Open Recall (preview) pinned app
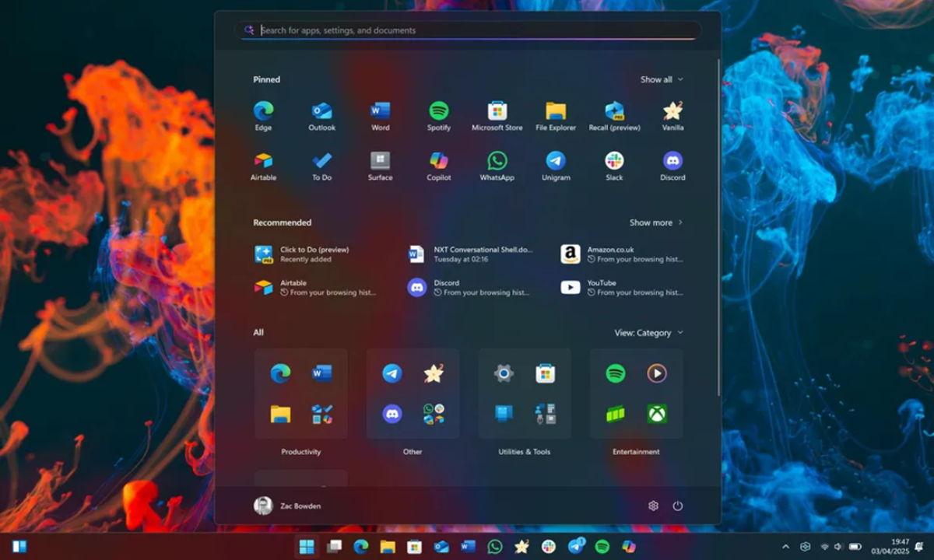The width and height of the screenshot is (934, 560). point(613,110)
